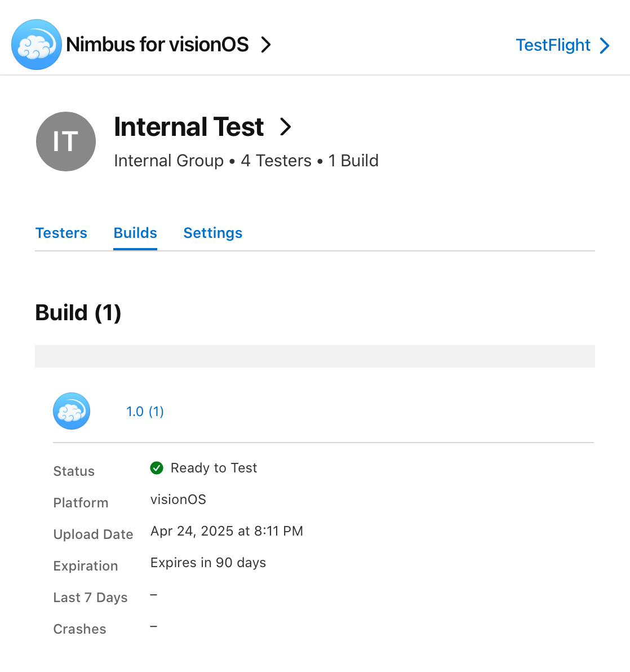Viewport: 630px width, 672px height.
Task: Select the Builds tab
Action: tap(135, 233)
